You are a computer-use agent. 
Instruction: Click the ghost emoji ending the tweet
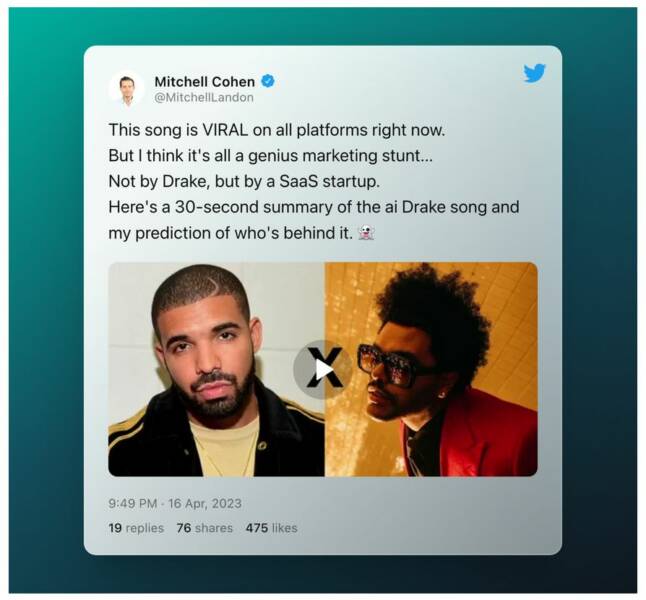tap(366, 233)
